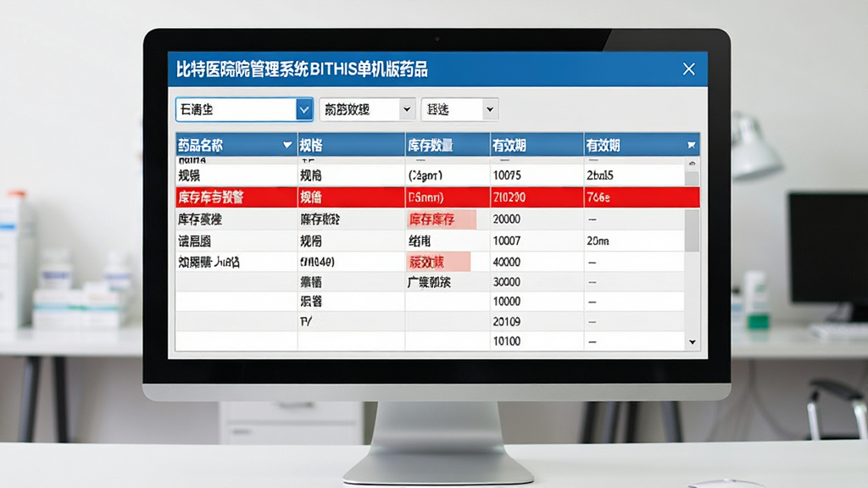Click the value 40000 in table
Screen dimensions: 868x488
(507, 262)
